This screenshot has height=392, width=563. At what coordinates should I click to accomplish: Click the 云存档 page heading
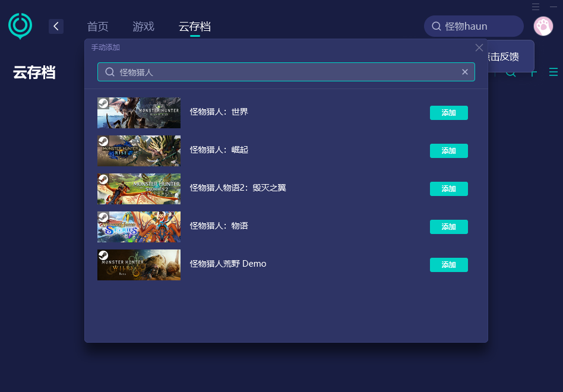(34, 72)
